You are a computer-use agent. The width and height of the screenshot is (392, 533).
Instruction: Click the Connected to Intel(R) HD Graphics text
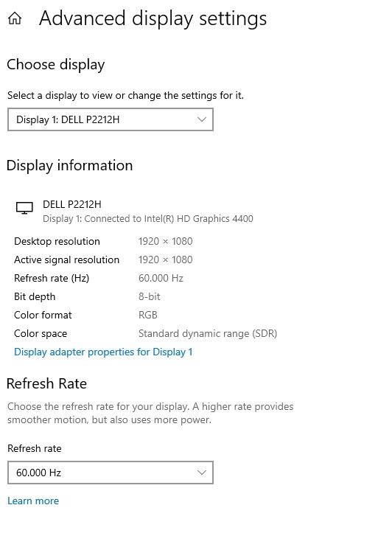coord(169,218)
